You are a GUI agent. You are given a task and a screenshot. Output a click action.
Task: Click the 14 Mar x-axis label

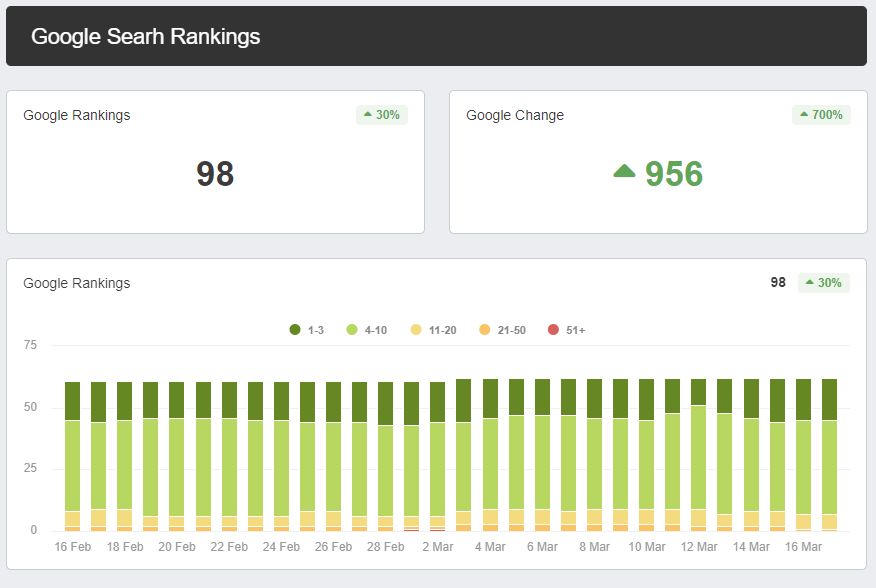751,547
